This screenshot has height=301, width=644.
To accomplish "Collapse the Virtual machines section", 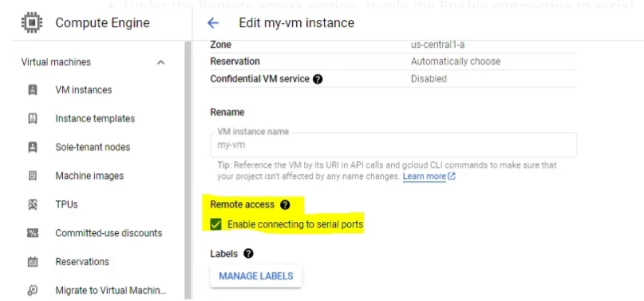I will 161,62.
